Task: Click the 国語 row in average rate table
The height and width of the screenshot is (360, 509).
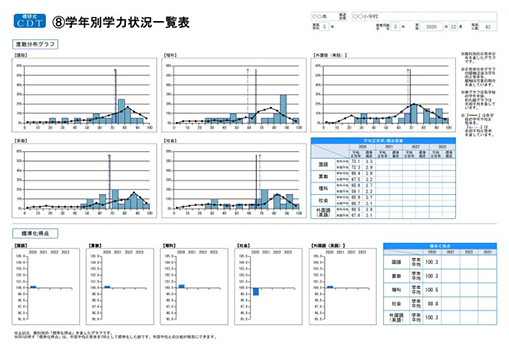Action: 383,165
